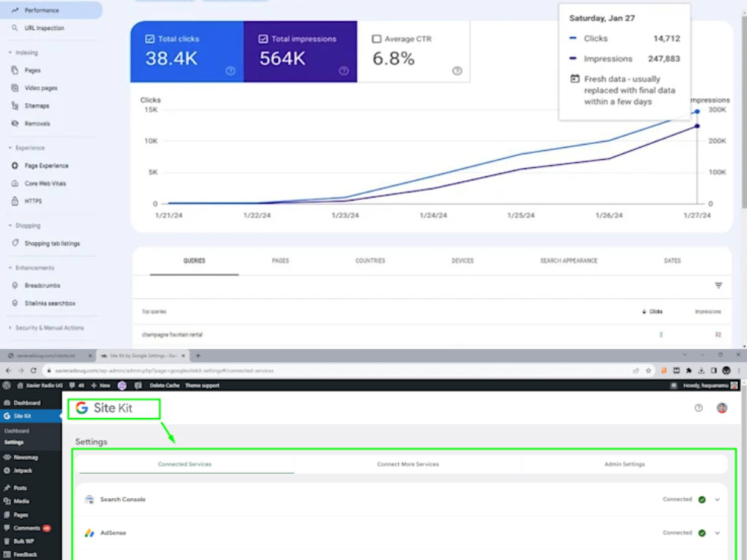Image resolution: width=747 pixels, height=560 pixels.
Task: Click Delete Cache in admin bar
Action: point(164,385)
